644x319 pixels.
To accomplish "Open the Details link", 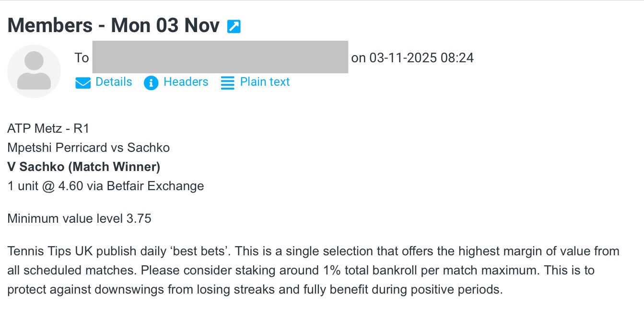I will coord(114,82).
